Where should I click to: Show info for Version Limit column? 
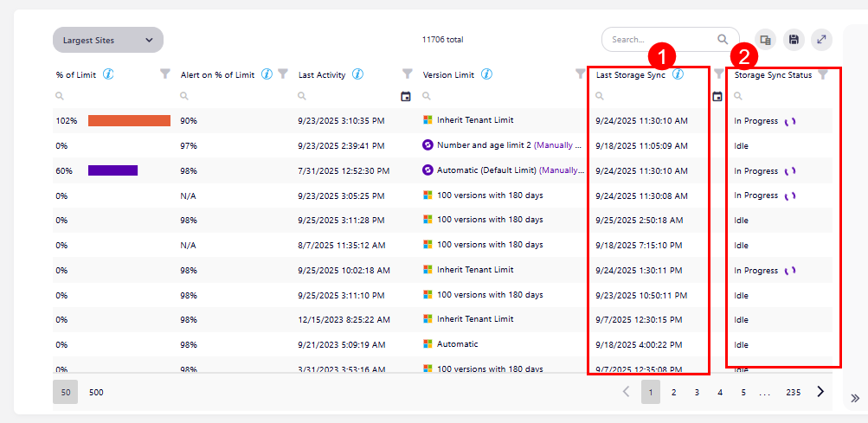[x=487, y=74]
